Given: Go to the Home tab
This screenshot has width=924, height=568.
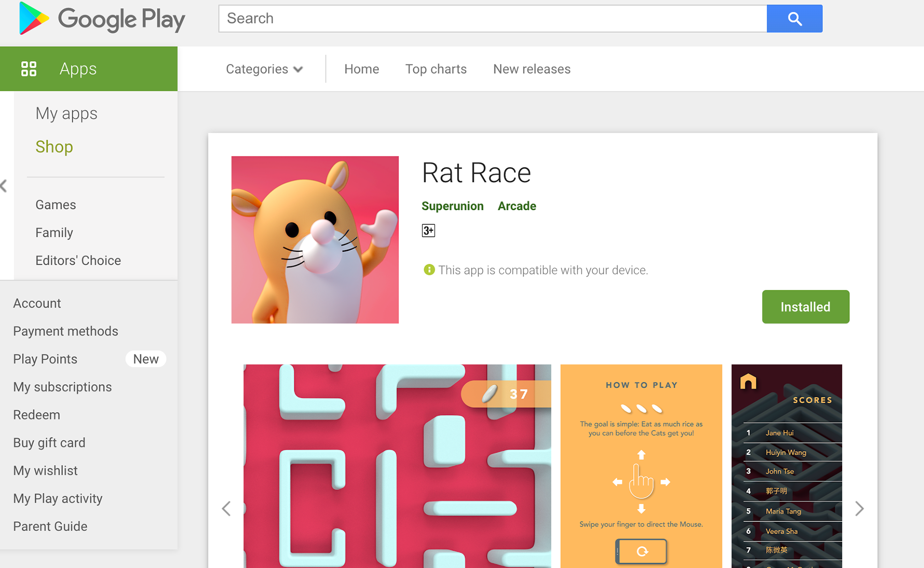Looking at the screenshot, I should point(361,69).
